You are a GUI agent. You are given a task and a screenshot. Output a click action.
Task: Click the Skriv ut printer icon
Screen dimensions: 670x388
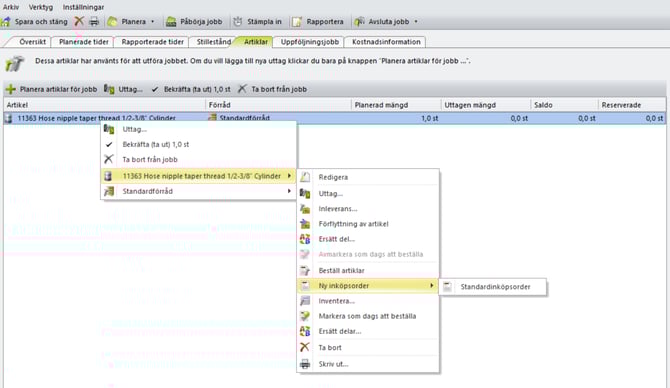(305, 364)
